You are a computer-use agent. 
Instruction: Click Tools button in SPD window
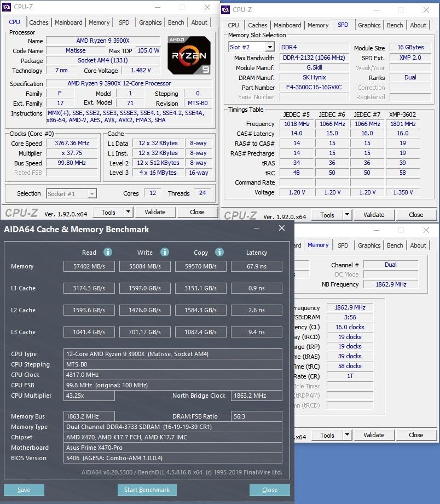click(327, 215)
